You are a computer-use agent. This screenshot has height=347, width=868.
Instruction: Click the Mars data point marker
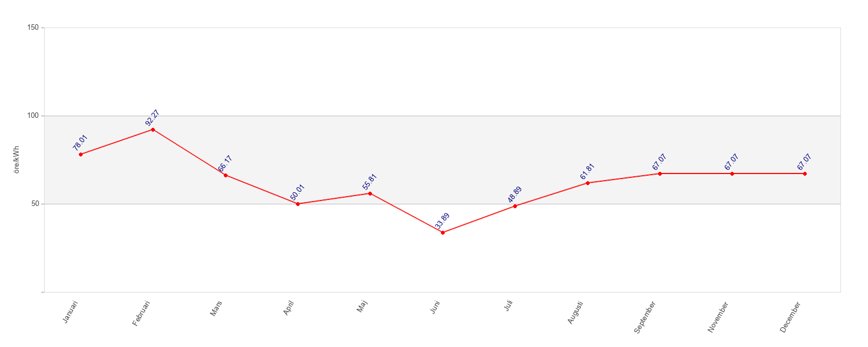225,175
